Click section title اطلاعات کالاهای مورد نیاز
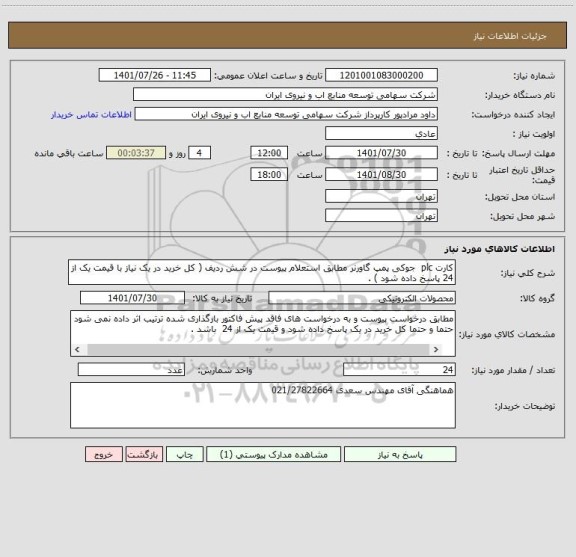Viewport: 576px width, 557px height. [x=500, y=249]
